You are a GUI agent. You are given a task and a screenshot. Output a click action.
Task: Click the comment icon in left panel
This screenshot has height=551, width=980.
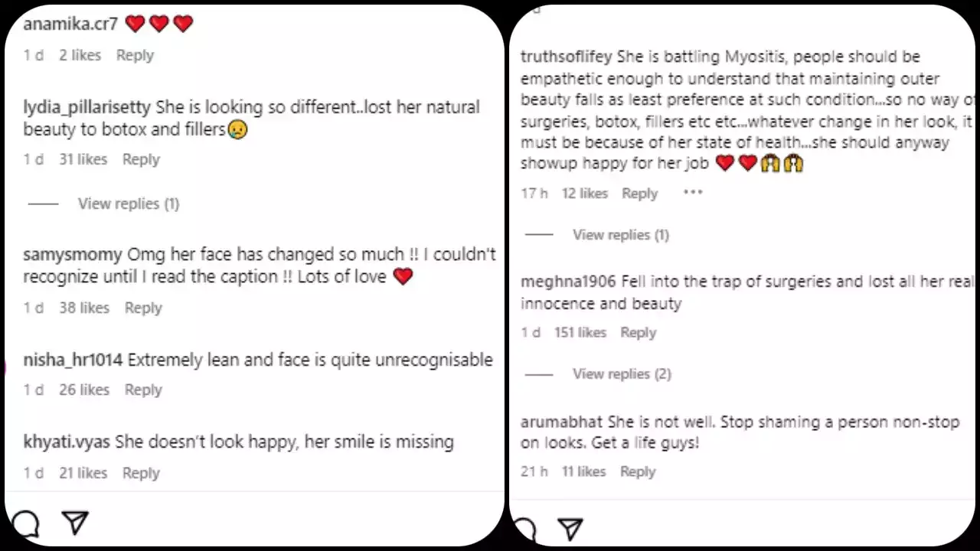coord(26,524)
